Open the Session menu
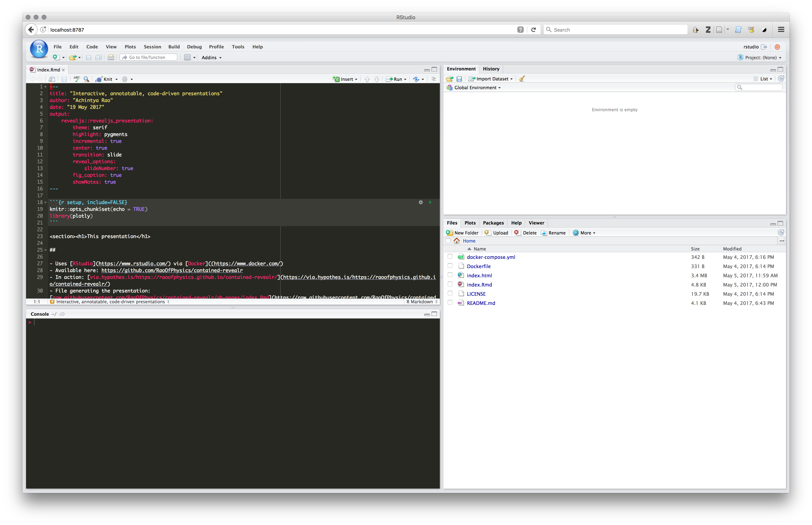 pos(152,47)
